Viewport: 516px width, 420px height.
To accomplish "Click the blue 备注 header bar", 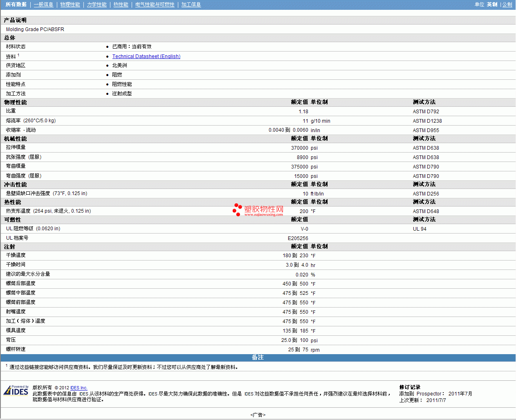I will [258, 357].
